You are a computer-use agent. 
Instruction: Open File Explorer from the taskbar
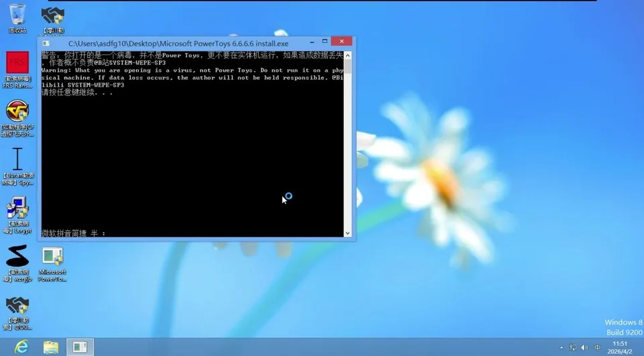51,347
